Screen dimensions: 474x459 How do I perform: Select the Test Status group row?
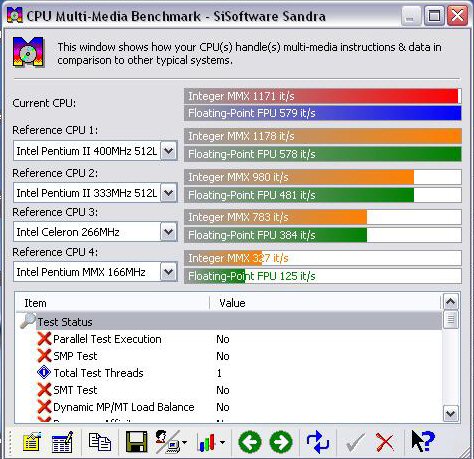pyautogui.click(x=229, y=322)
